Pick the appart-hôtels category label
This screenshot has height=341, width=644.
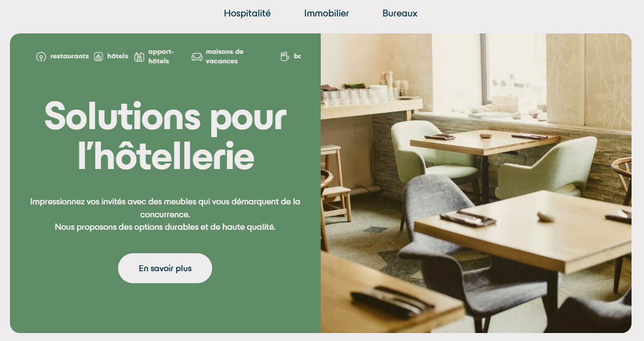click(161, 56)
